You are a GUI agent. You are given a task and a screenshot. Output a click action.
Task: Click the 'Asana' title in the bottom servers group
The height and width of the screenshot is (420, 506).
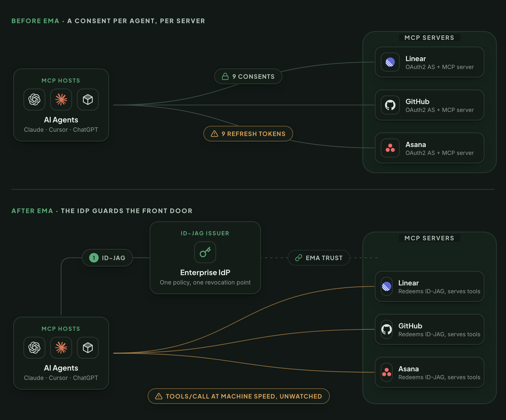click(409, 369)
